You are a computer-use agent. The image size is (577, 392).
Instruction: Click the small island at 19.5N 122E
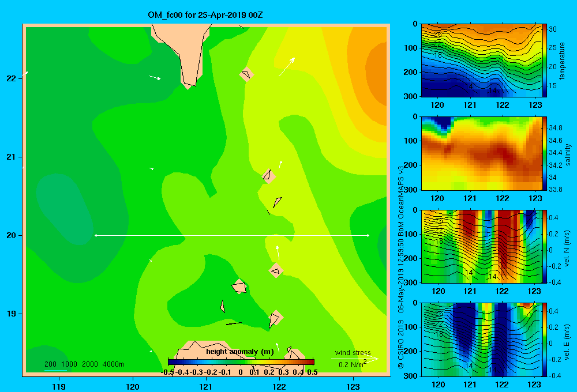coord(276,270)
